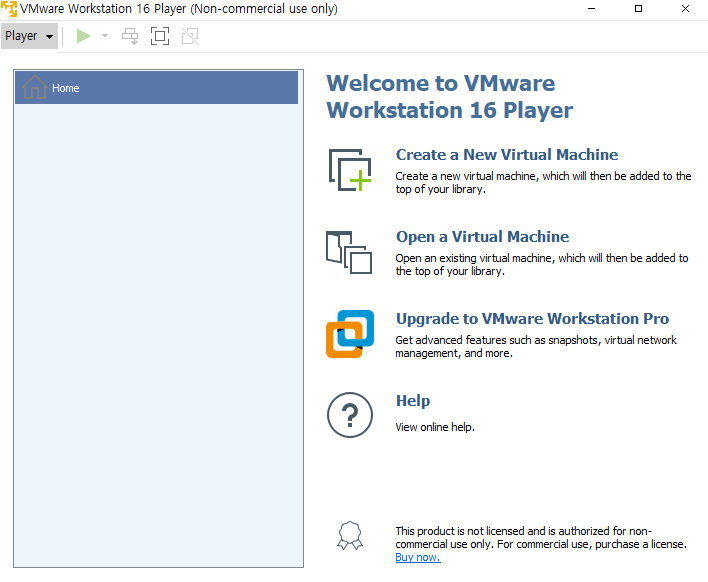Enter full screen mode icon
This screenshot has height=582, width=708.
point(160,36)
